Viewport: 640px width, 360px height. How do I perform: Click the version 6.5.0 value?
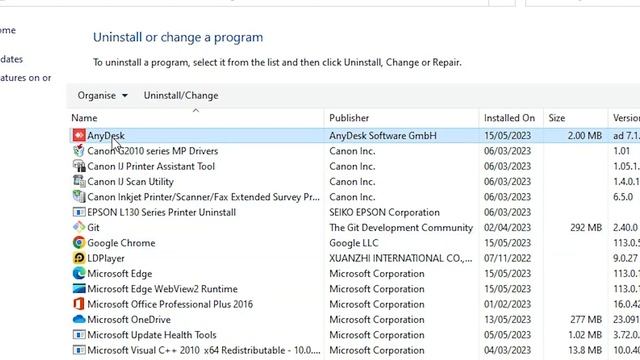coord(623,197)
